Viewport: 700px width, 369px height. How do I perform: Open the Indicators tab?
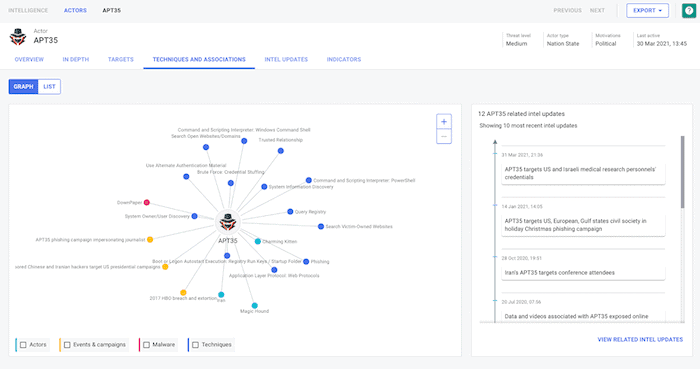click(344, 59)
